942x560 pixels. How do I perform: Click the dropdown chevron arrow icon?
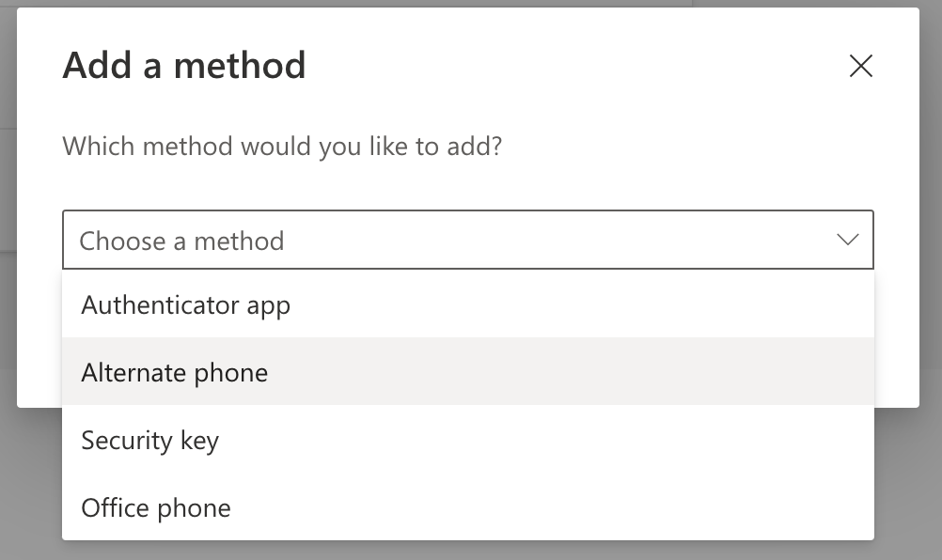(848, 240)
